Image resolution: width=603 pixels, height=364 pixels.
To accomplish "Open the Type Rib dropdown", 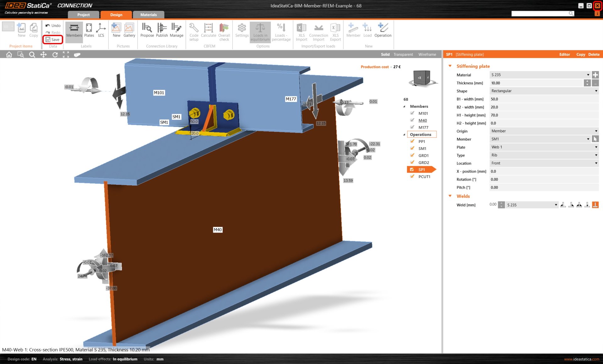I will click(x=544, y=155).
